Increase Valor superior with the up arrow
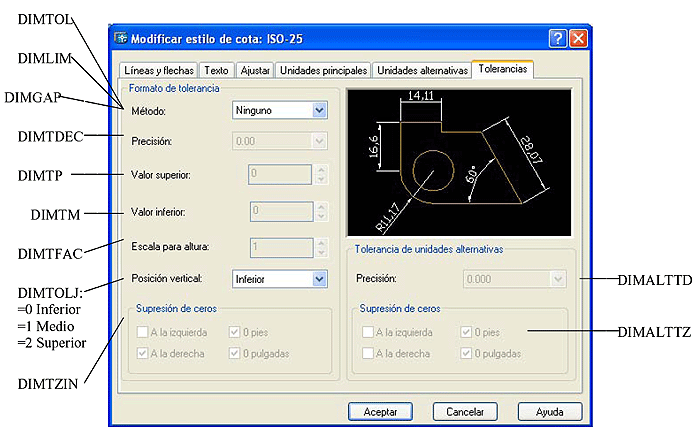This screenshot has width=700, height=447. pos(321,170)
